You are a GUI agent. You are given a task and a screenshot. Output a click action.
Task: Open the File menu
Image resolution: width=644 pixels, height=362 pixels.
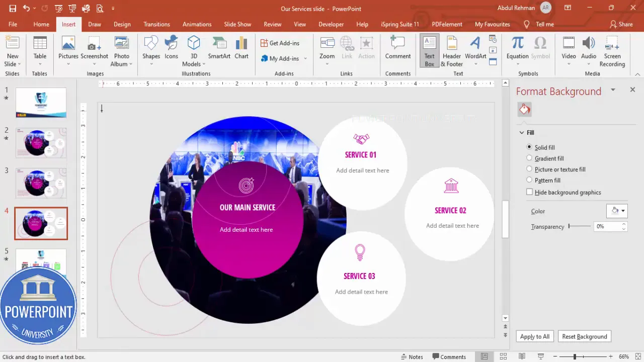[13, 24]
